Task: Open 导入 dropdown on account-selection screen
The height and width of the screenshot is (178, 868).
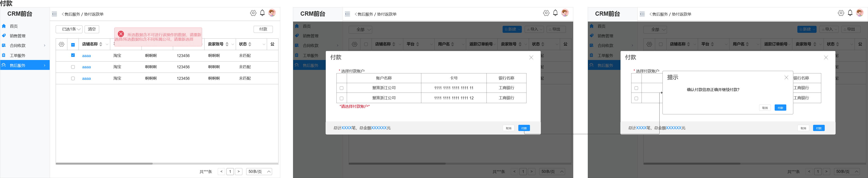Action: coord(534,29)
